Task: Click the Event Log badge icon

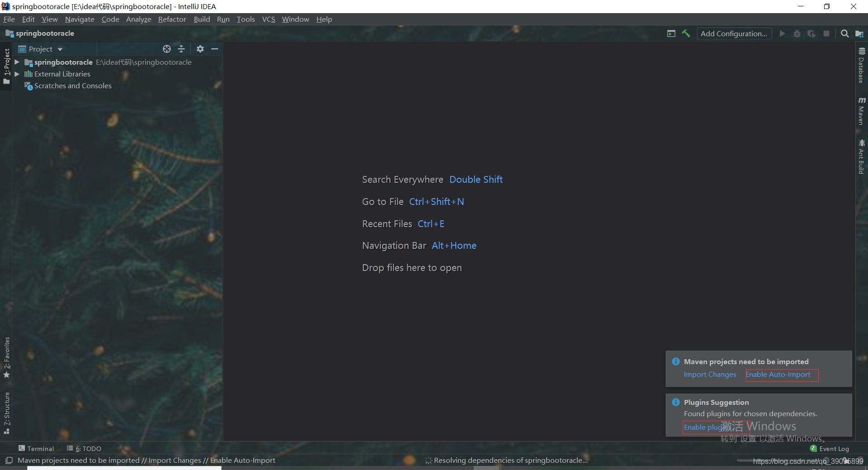Action: point(813,448)
